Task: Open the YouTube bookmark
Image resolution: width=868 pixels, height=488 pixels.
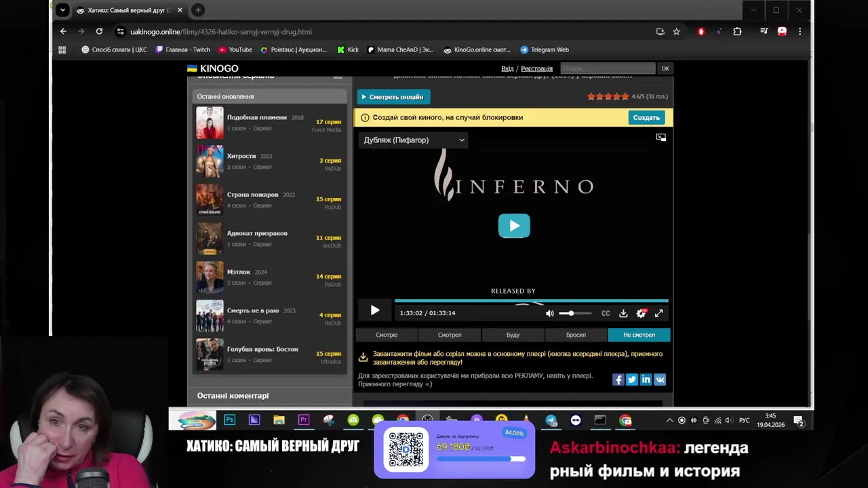Action: pos(235,49)
